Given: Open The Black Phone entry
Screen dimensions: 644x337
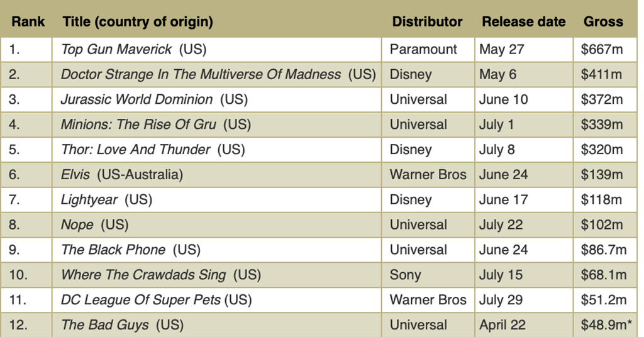Looking at the screenshot, I should [x=113, y=250].
